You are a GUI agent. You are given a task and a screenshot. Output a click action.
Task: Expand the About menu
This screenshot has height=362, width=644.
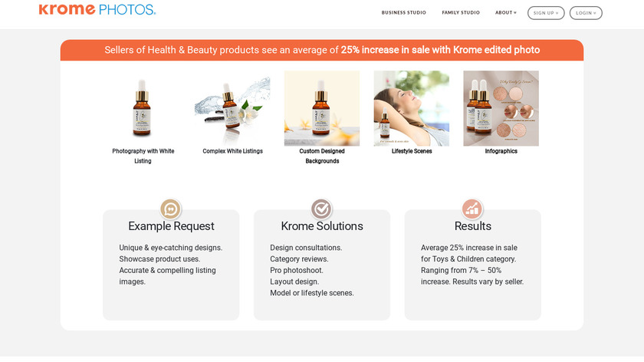tap(505, 13)
